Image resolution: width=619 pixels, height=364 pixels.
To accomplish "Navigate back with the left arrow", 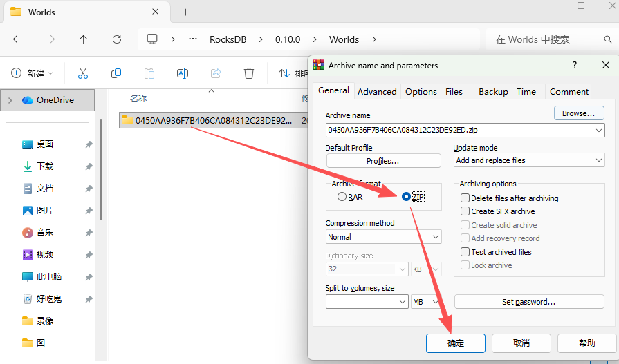I will (x=17, y=39).
